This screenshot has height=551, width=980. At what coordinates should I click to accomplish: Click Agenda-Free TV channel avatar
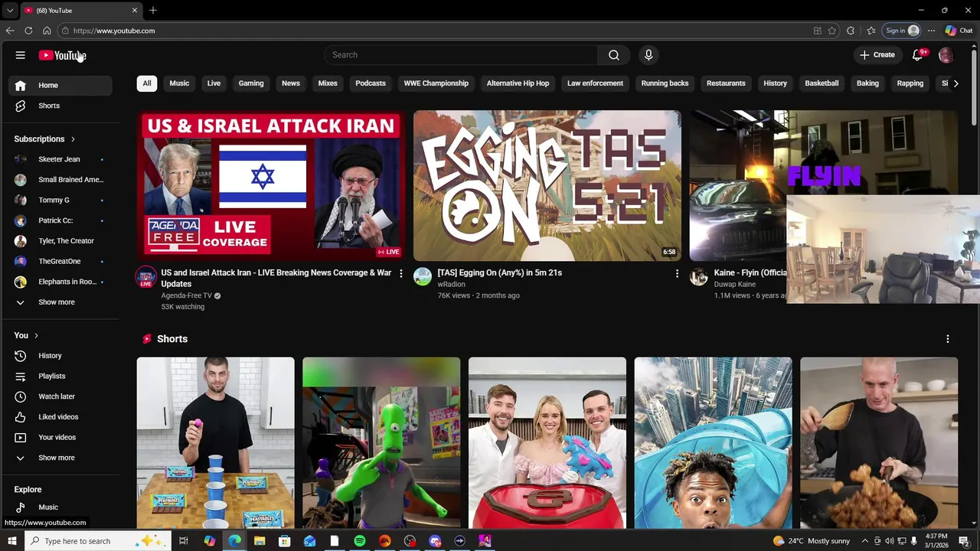pyautogui.click(x=146, y=277)
